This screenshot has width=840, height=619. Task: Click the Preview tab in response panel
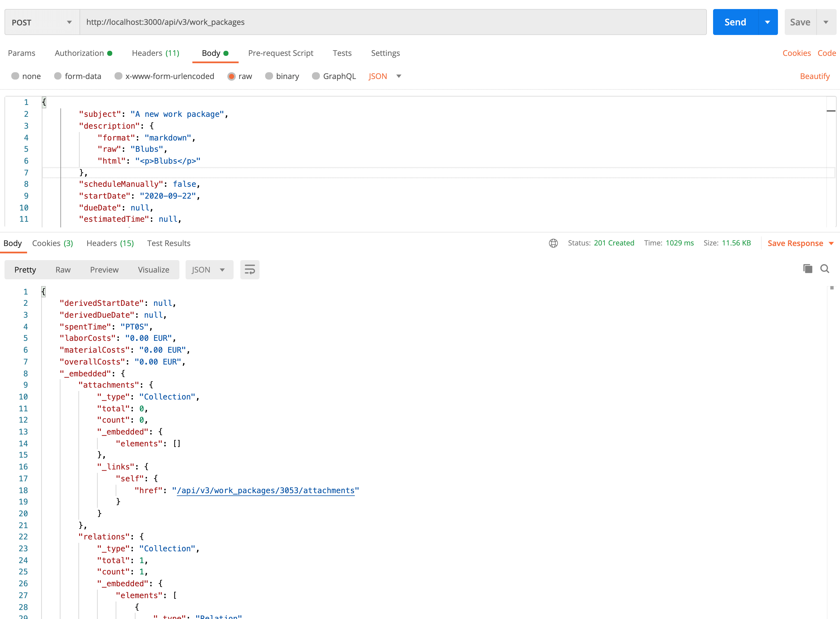104,269
